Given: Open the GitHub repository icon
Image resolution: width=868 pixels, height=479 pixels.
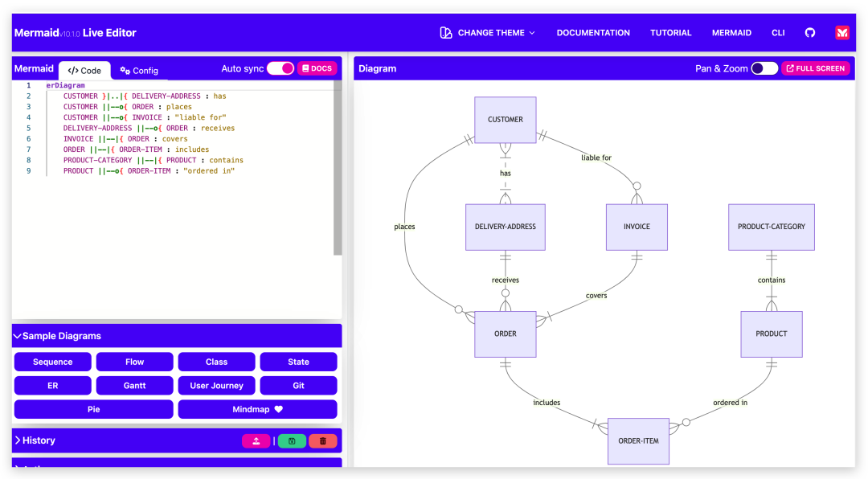Looking at the screenshot, I should click(809, 32).
